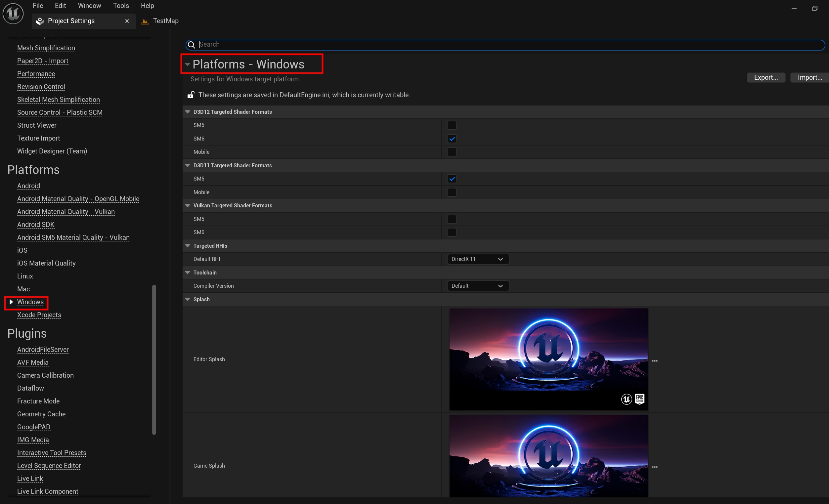Select Android platform settings
This screenshot has height=504, width=829.
click(x=28, y=186)
